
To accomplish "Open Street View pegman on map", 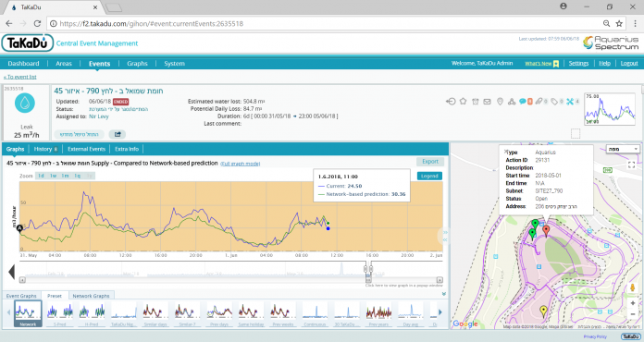I will point(633,287).
